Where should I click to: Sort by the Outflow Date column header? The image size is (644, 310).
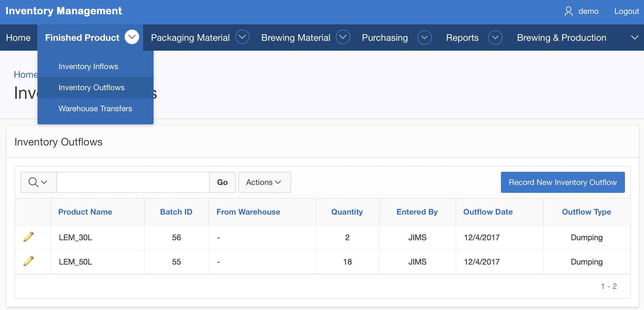tap(488, 212)
